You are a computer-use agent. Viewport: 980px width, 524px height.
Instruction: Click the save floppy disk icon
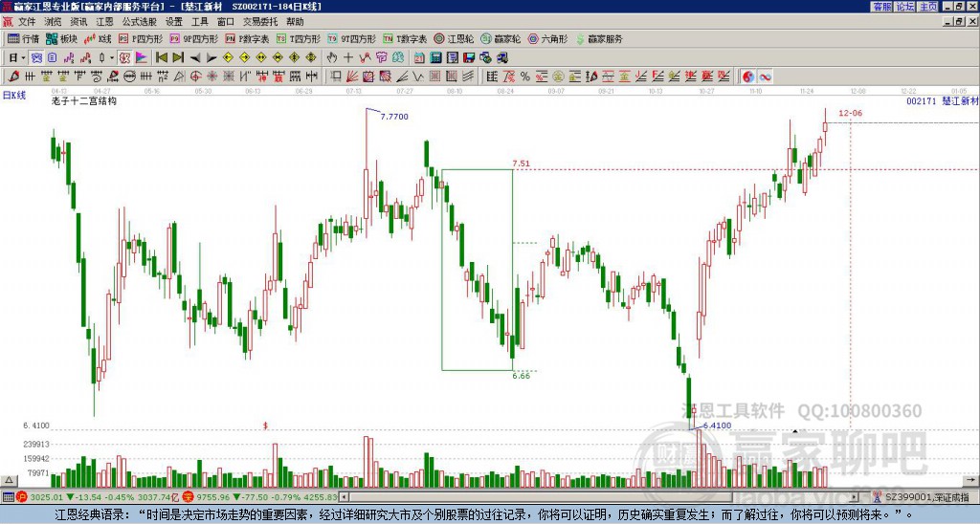tap(469, 58)
